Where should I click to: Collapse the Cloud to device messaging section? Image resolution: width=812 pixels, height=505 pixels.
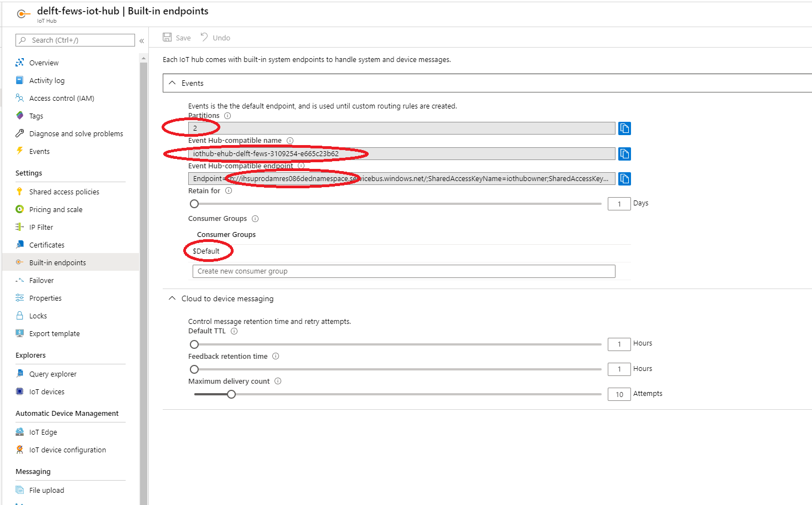click(x=172, y=298)
